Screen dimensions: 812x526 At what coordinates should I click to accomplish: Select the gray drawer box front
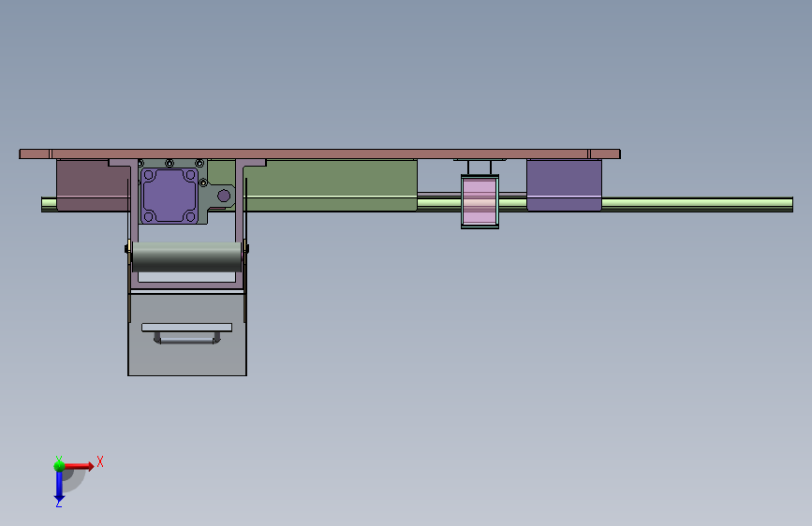click(x=187, y=334)
